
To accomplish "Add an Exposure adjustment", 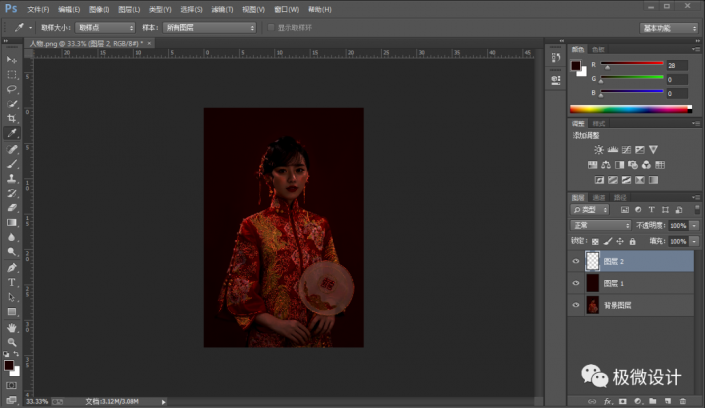I will pos(640,150).
